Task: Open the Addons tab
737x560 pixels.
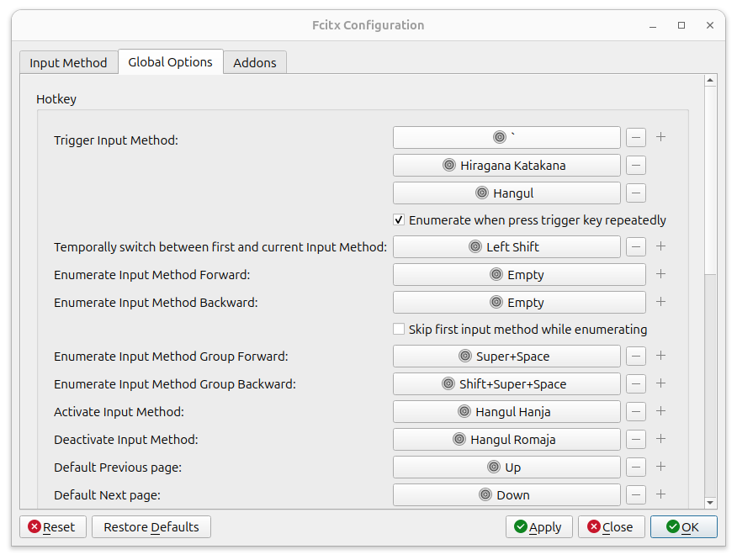Action: coord(255,62)
